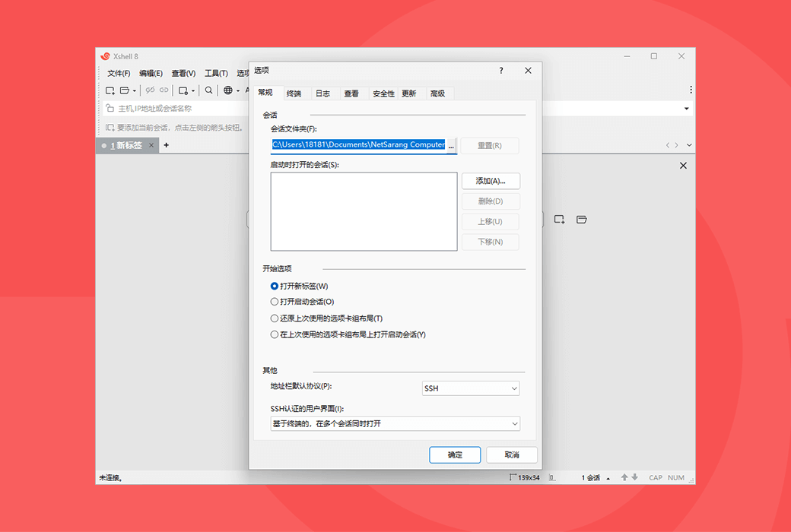Switch to the 安全性 tab
This screenshot has width=791, height=532.
pyautogui.click(x=383, y=93)
